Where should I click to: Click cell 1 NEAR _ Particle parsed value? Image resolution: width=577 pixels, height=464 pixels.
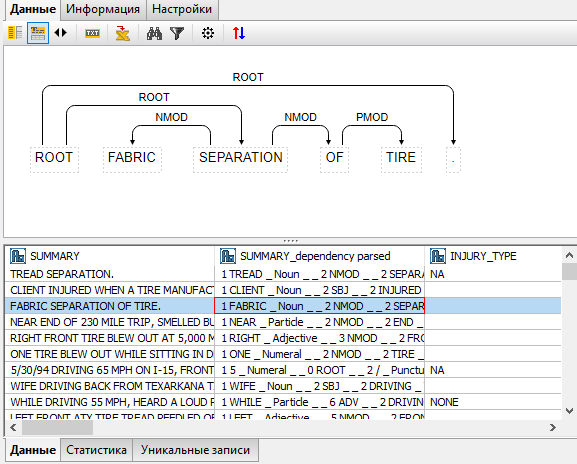tap(319, 322)
